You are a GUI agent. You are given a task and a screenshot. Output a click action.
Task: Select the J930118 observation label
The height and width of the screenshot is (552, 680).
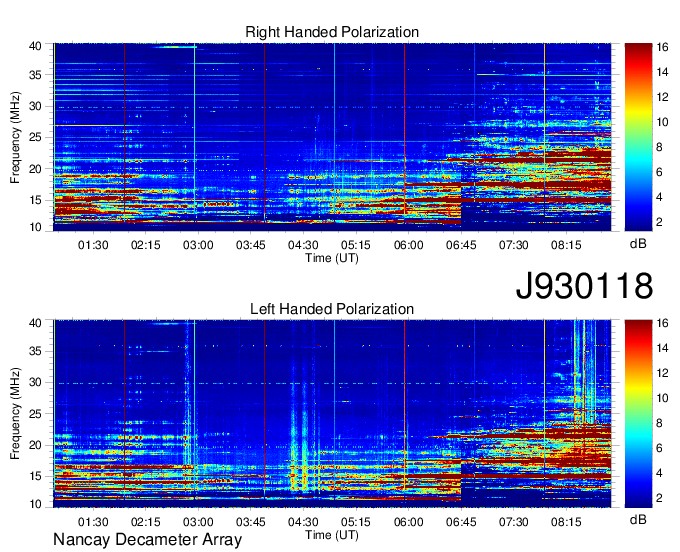584,286
